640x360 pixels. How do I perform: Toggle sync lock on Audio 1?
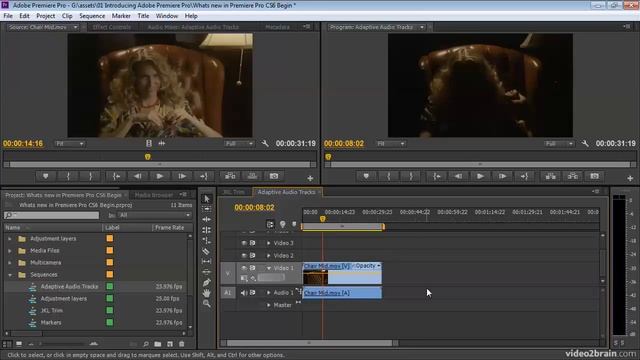[253, 293]
